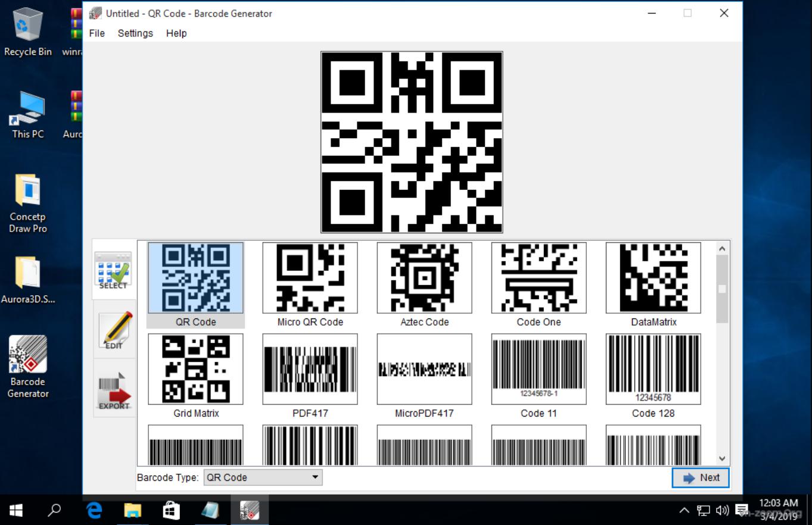Viewport: 812px width, 525px height.
Task: Click the QR Code label under thumbnail
Action: (x=195, y=322)
